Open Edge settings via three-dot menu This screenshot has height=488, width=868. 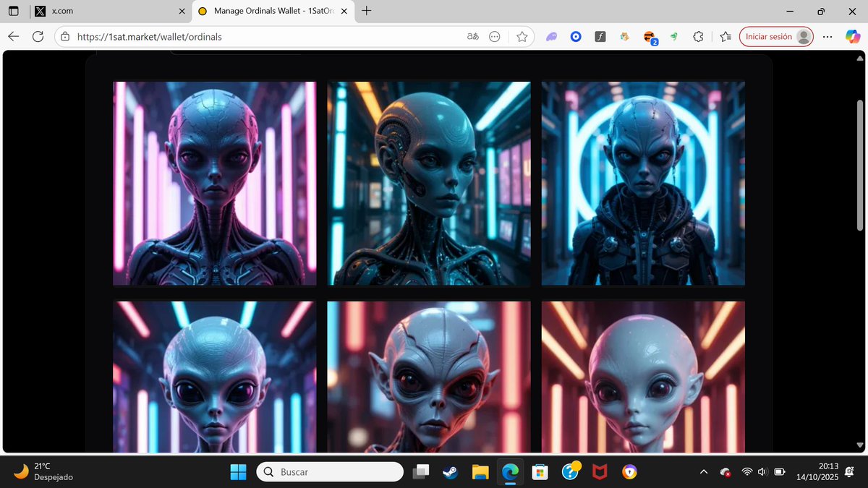tap(827, 36)
